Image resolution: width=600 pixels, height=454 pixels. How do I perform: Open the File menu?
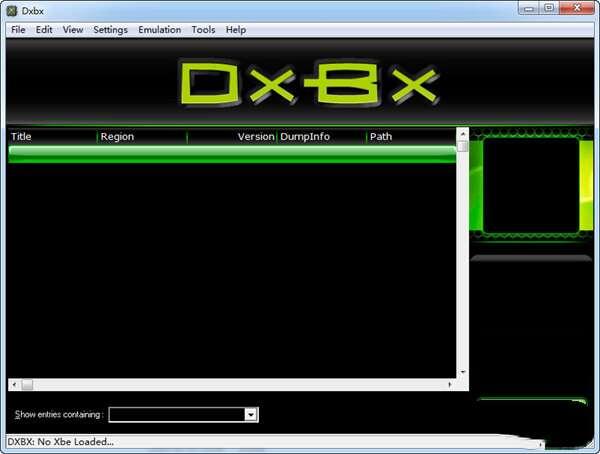(x=18, y=30)
